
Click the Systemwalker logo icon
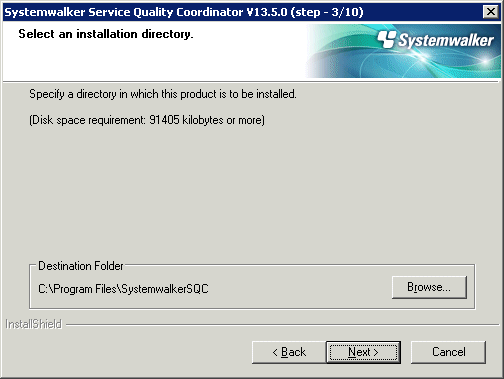[x=387, y=39]
